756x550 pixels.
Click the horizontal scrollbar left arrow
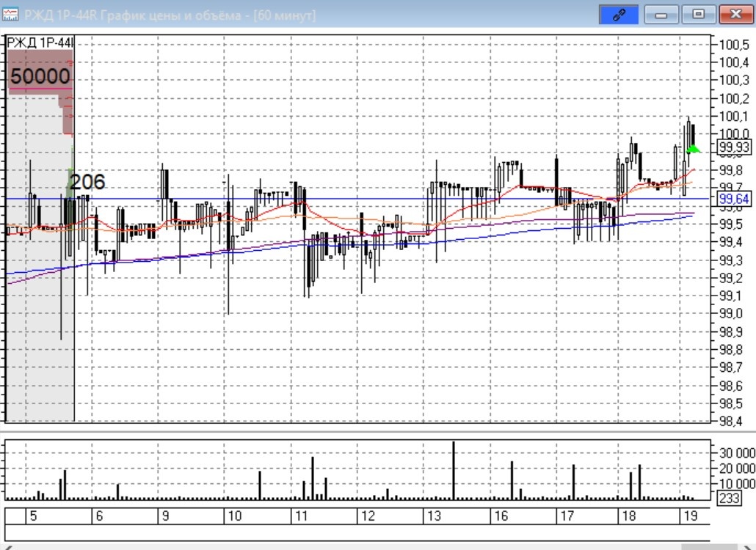(8, 547)
